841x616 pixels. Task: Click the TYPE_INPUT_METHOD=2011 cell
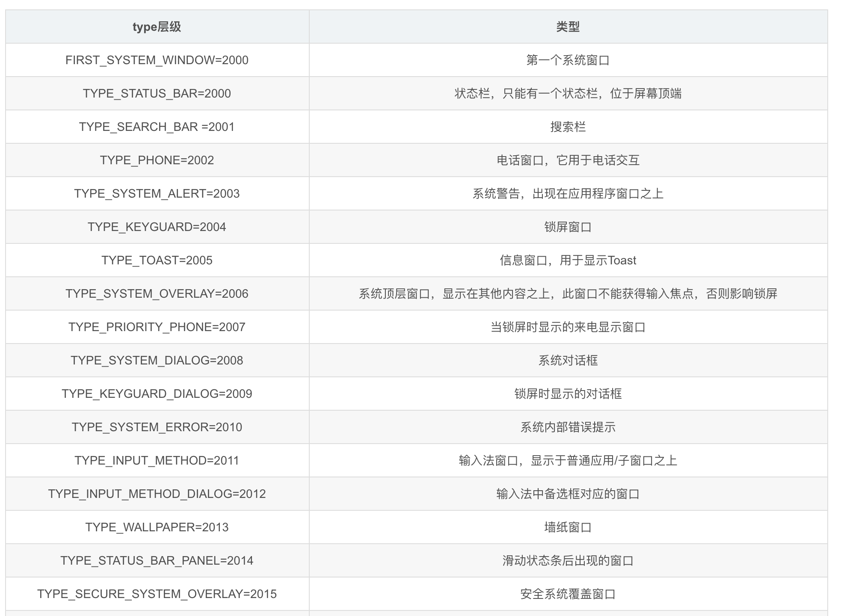157,461
